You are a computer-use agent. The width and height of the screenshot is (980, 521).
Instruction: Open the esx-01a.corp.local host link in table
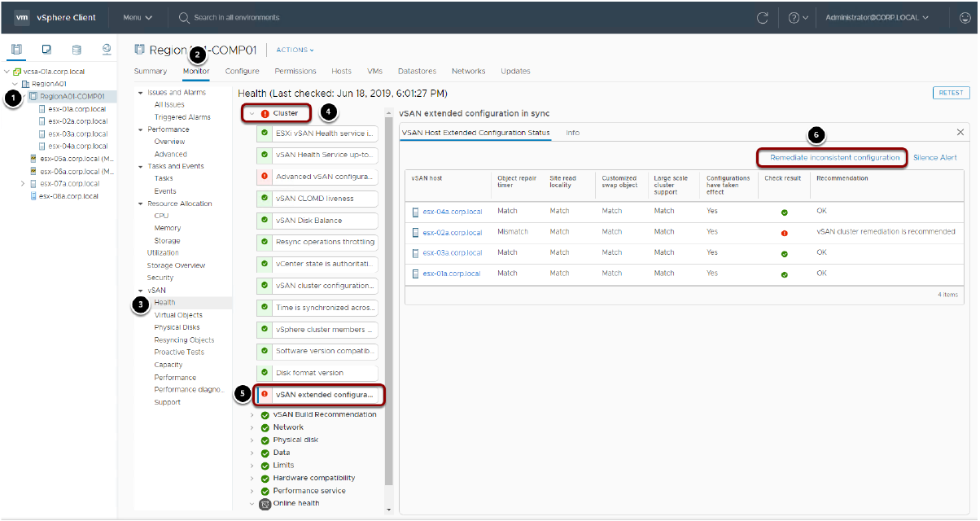(x=452, y=274)
